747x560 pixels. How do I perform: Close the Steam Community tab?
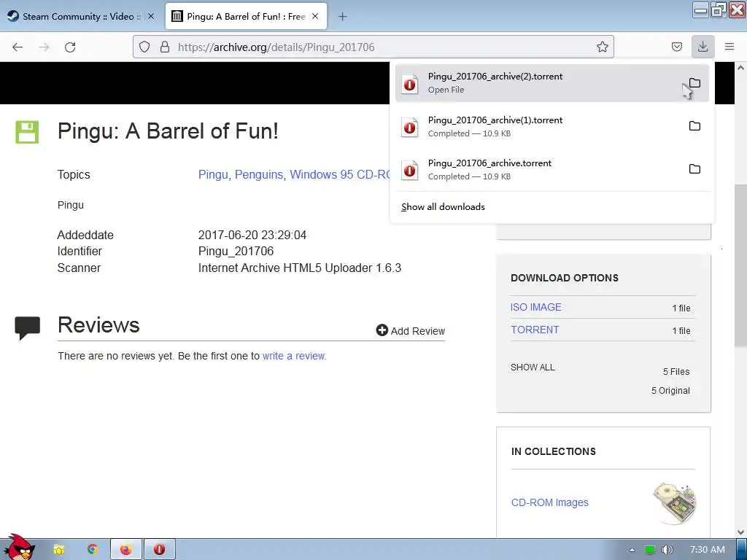[x=150, y=16]
